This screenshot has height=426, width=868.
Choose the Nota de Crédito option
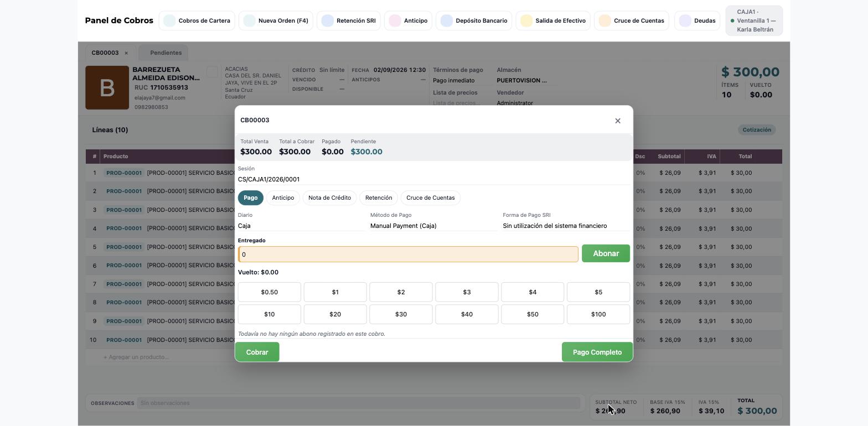pyautogui.click(x=329, y=198)
